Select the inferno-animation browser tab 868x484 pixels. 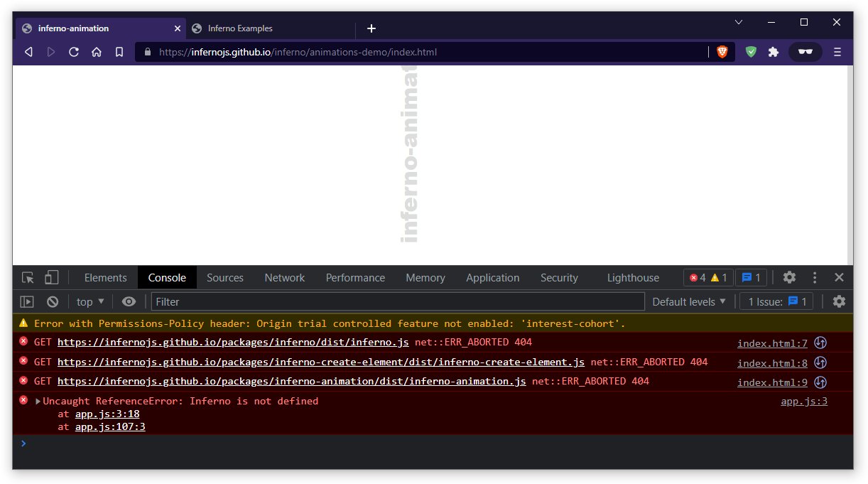(102, 28)
